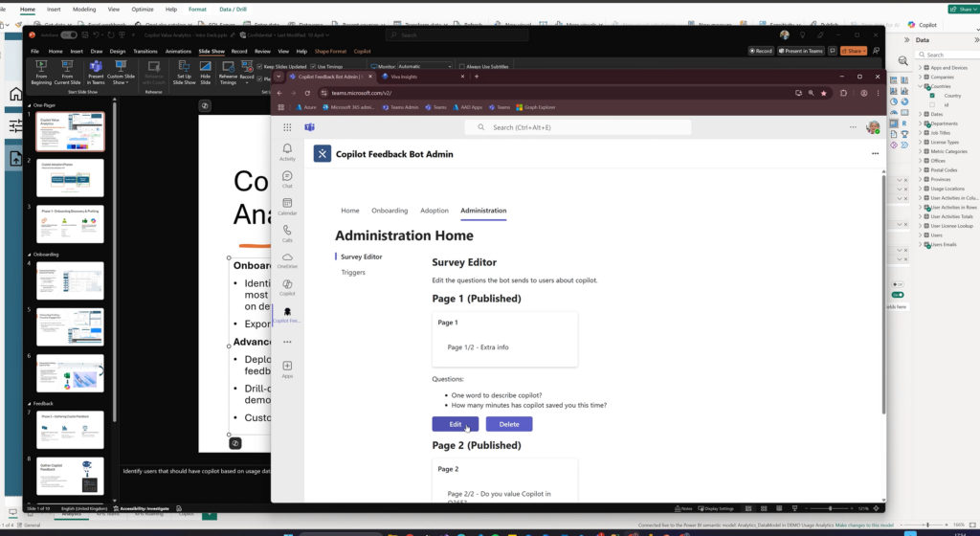980x536 pixels.
Task: Open Activity in the Teams sidebar
Action: click(287, 152)
